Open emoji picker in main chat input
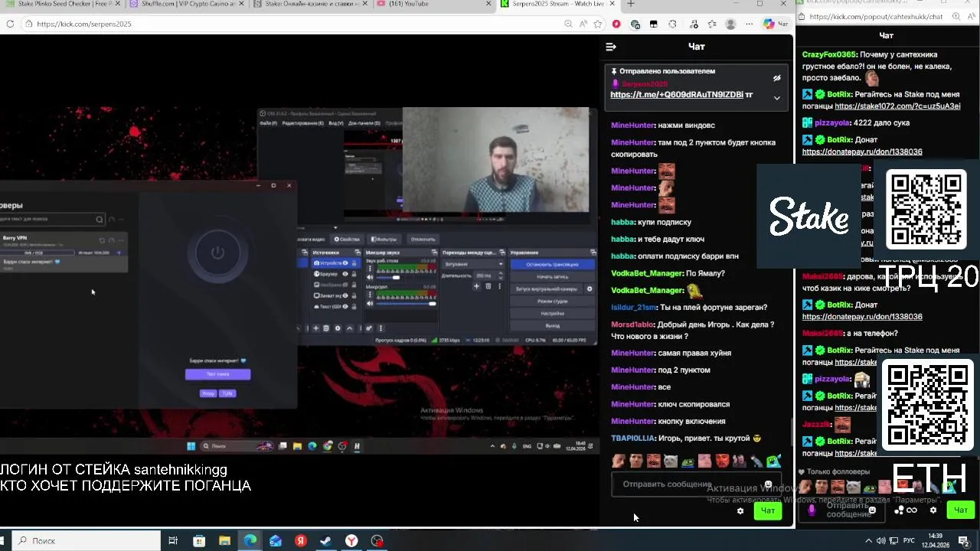Image resolution: width=980 pixels, height=551 pixels. pyautogui.click(x=768, y=484)
